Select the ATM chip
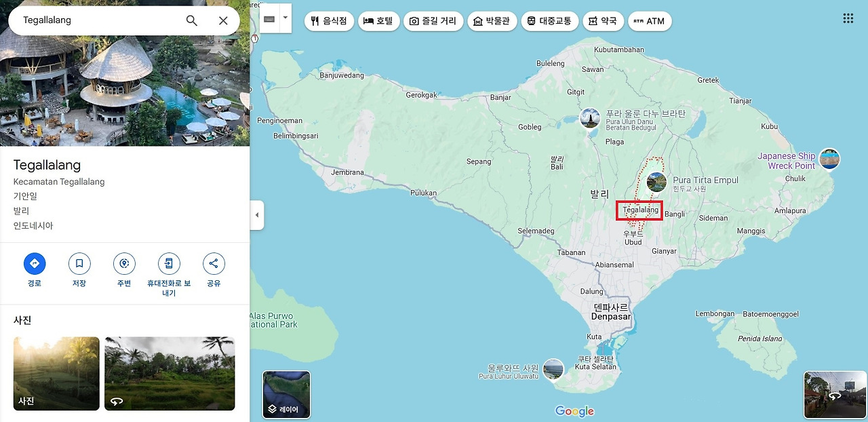Viewport: 868px width, 422px height. 650,21
